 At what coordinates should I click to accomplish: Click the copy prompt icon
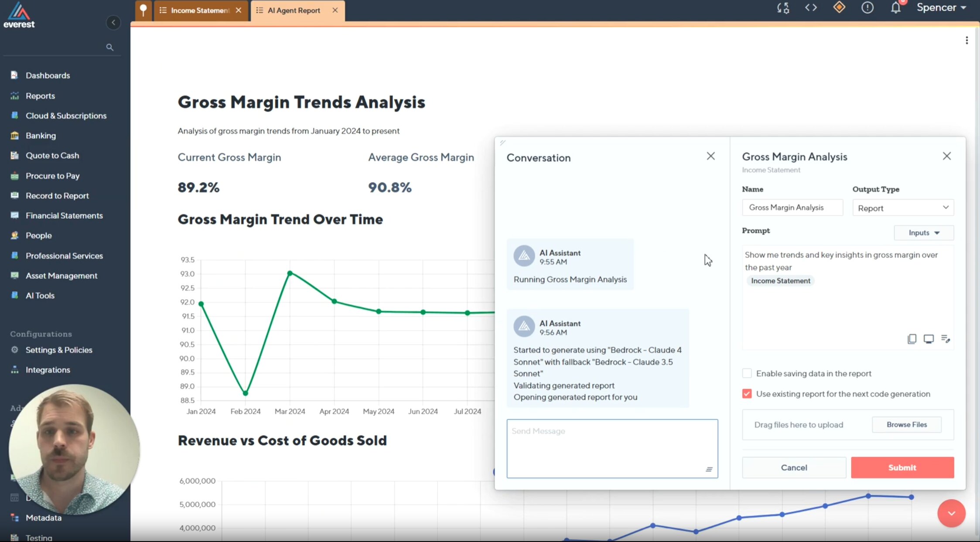912,339
